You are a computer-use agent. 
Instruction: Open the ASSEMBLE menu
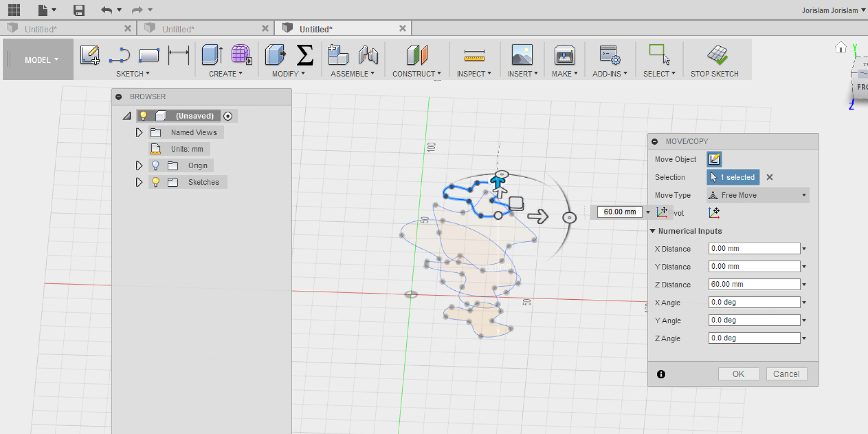352,74
